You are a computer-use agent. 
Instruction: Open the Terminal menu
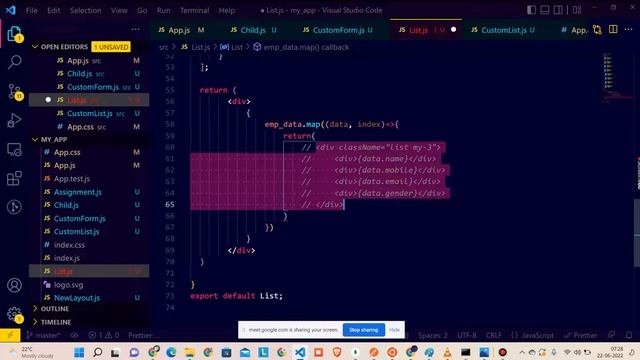194,10
